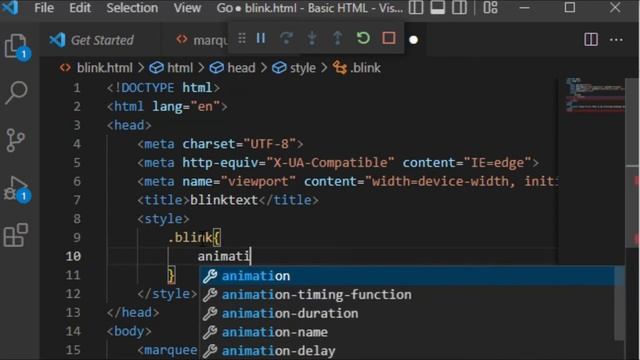
Task: Toggle the secondary side bar layout icon
Action: 459,8
